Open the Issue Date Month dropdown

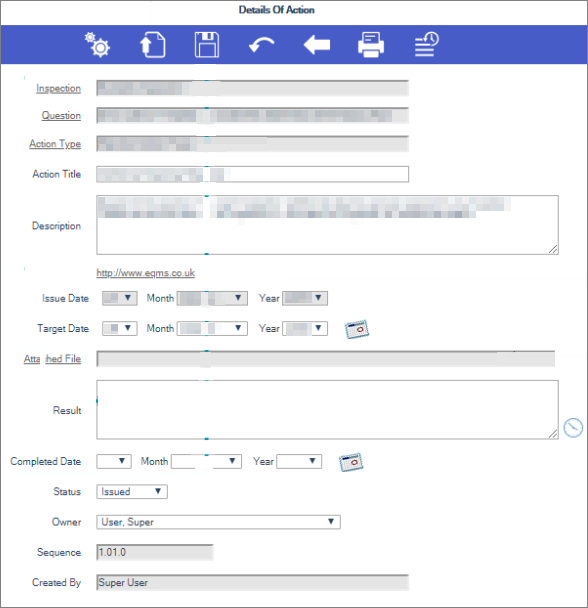pyautogui.click(x=212, y=298)
